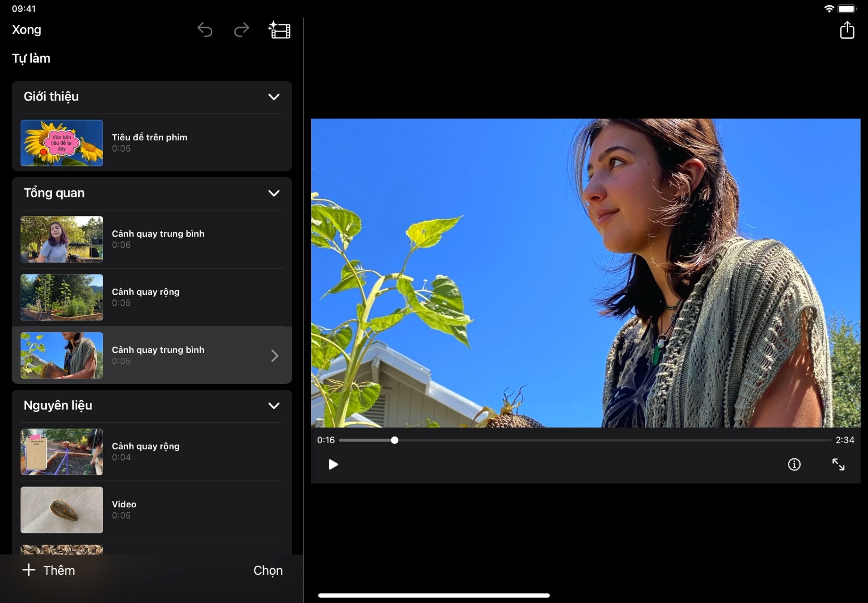This screenshot has height=603, width=868.
Task: Select the Tiêu đề trên phim clip
Action: pos(149,143)
